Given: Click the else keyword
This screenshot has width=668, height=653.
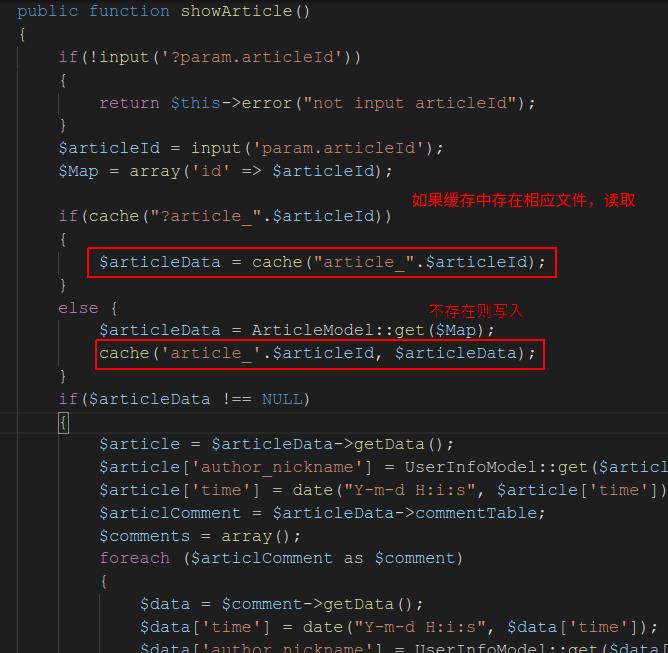Looking at the screenshot, I should point(78,308).
